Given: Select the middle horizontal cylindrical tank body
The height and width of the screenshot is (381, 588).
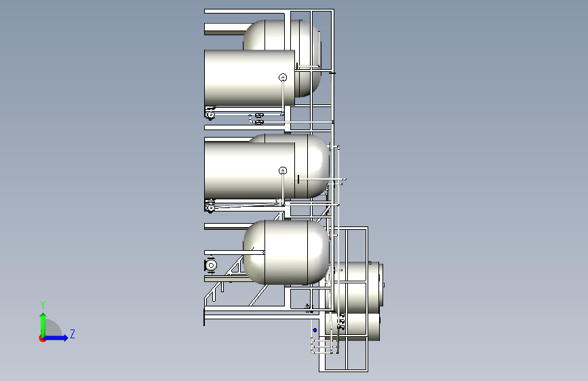Looking at the screenshot, I should click(x=250, y=171).
